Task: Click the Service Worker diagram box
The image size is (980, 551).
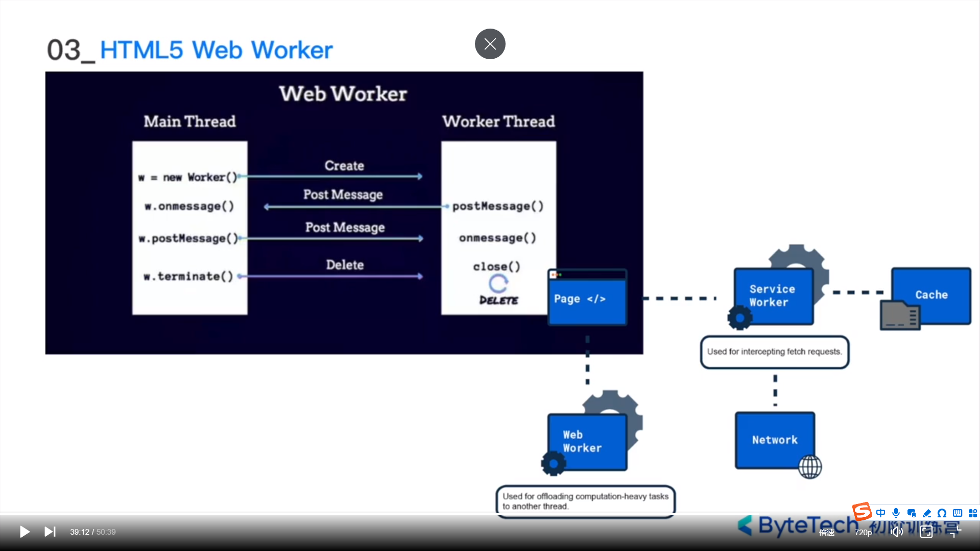Action: tap(774, 296)
